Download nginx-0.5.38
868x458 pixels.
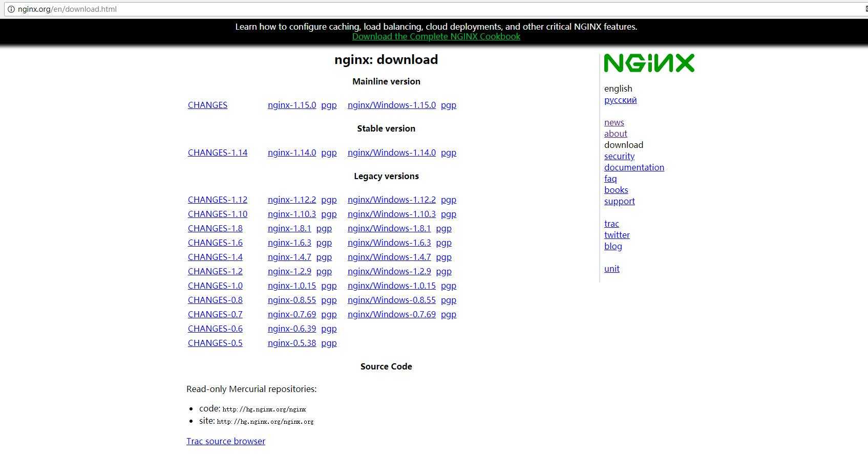(292, 343)
